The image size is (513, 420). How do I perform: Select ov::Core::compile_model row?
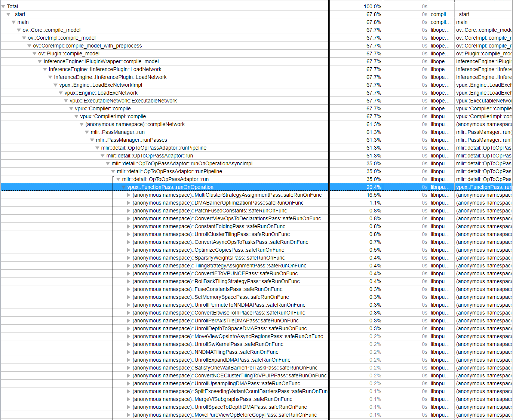click(x=51, y=30)
